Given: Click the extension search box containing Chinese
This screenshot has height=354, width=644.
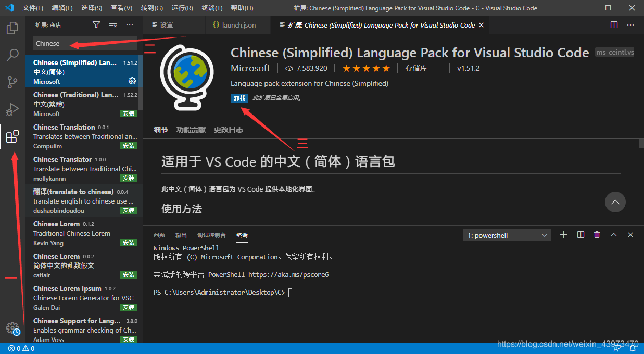Looking at the screenshot, I should pos(85,43).
